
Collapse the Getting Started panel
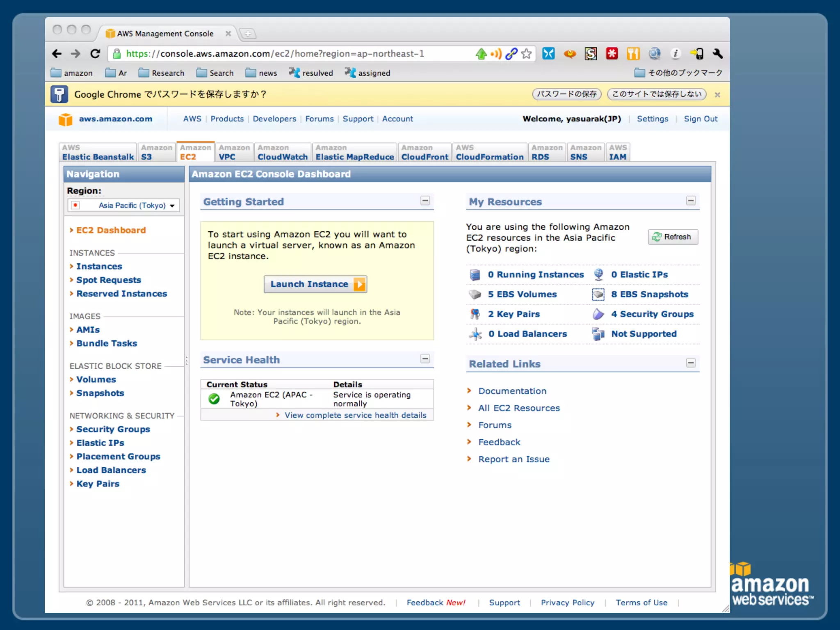425,201
